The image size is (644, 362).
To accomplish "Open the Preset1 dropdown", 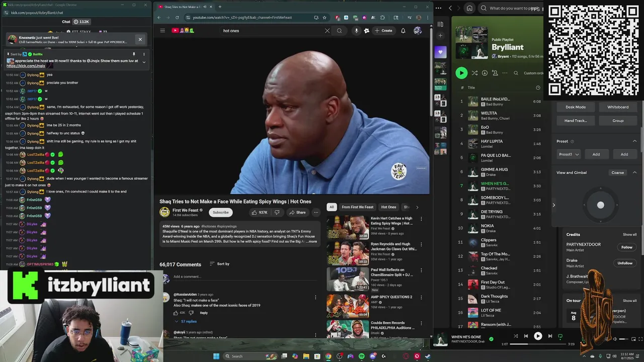I will pyautogui.click(x=569, y=154).
